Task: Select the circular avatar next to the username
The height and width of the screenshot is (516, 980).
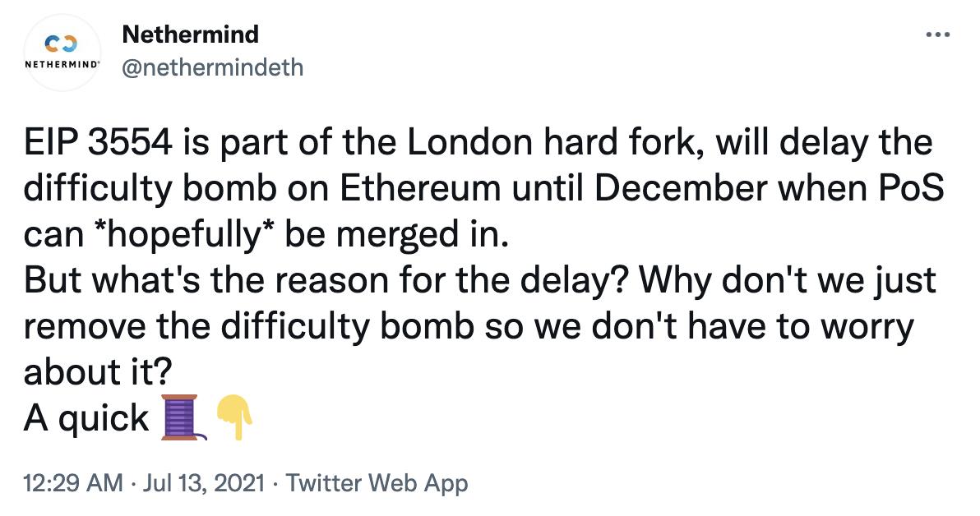Action: (x=62, y=52)
